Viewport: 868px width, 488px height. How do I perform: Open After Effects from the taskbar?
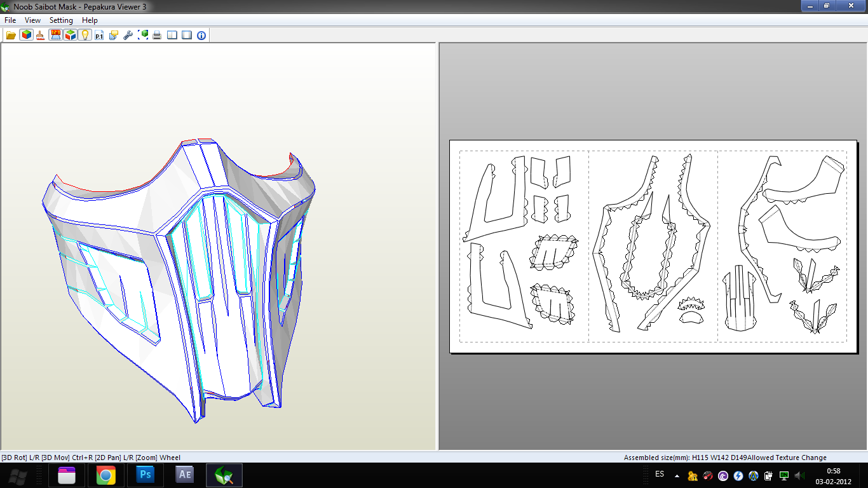(x=185, y=475)
